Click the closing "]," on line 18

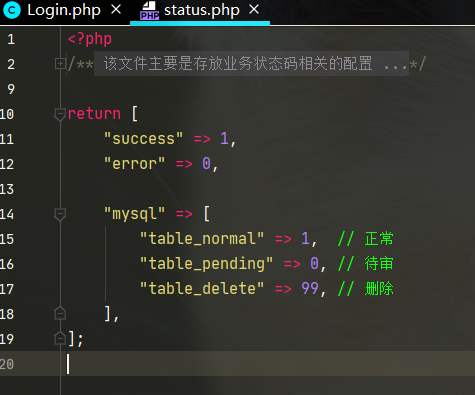click(x=112, y=314)
